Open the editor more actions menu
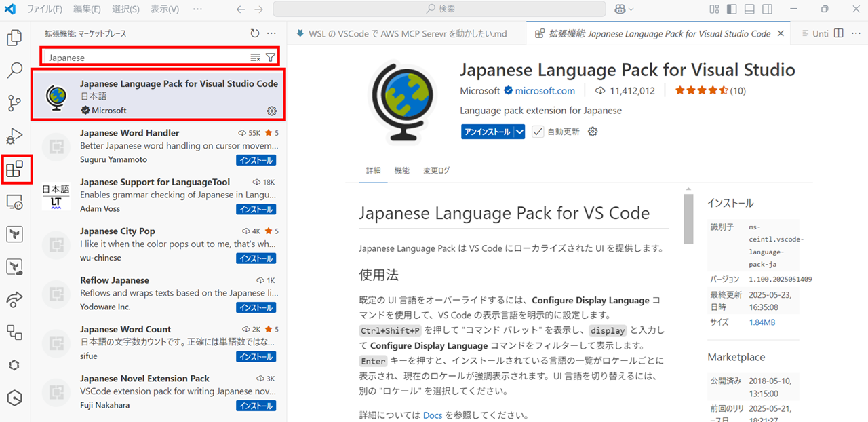868x422 pixels. click(x=855, y=33)
